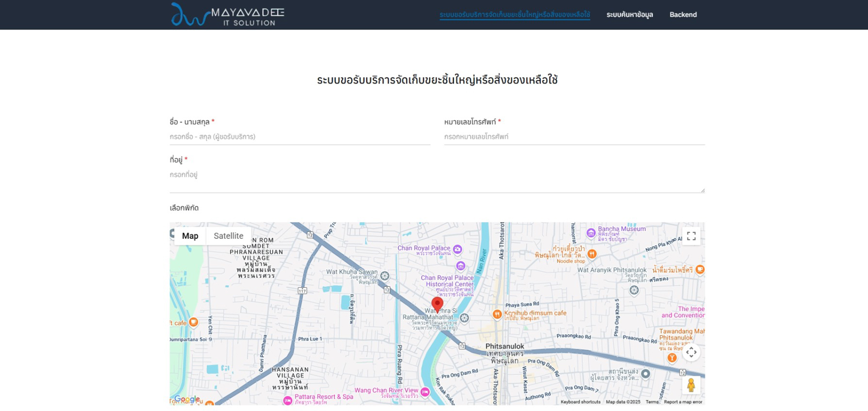Switch the map to Satellite view
Viewport: 868px width, 411px height.
pos(228,236)
